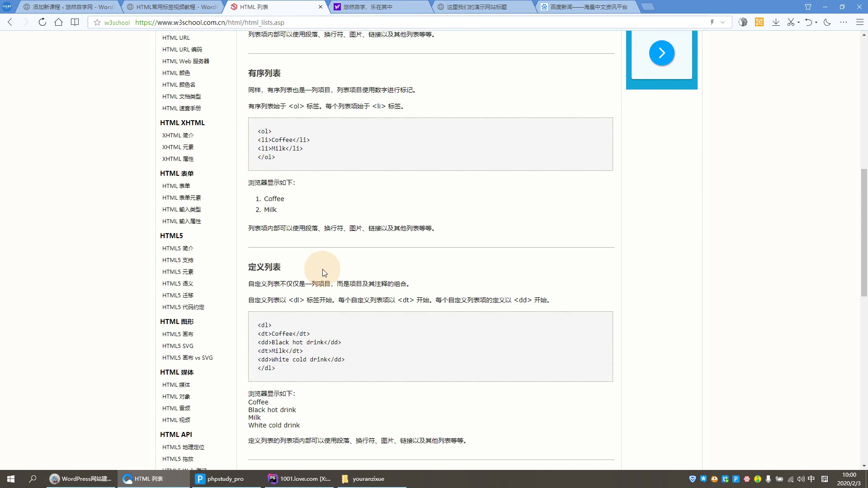Click the browser logo icon in tab bar

(7, 6)
